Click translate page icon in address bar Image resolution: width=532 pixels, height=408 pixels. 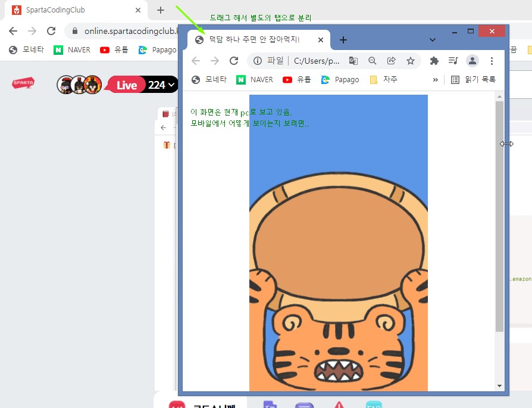353,61
